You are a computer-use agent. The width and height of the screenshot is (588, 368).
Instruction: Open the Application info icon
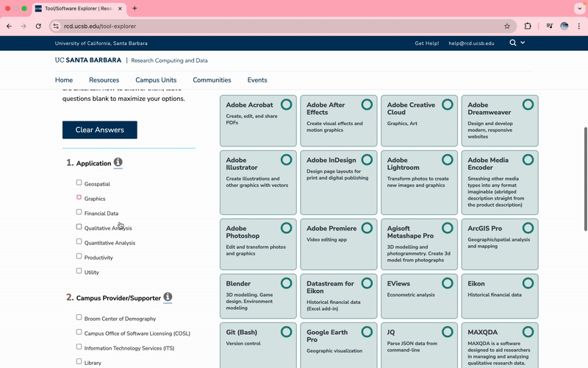click(118, 162)
